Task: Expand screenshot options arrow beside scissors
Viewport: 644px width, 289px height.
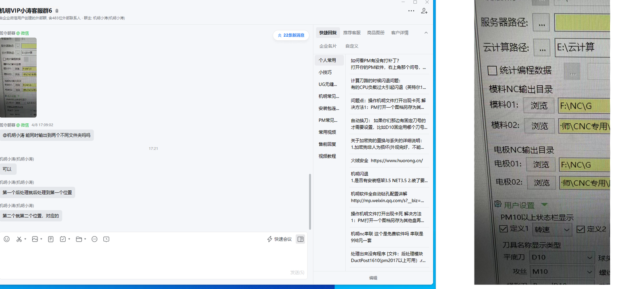Action: pos(25,239)
